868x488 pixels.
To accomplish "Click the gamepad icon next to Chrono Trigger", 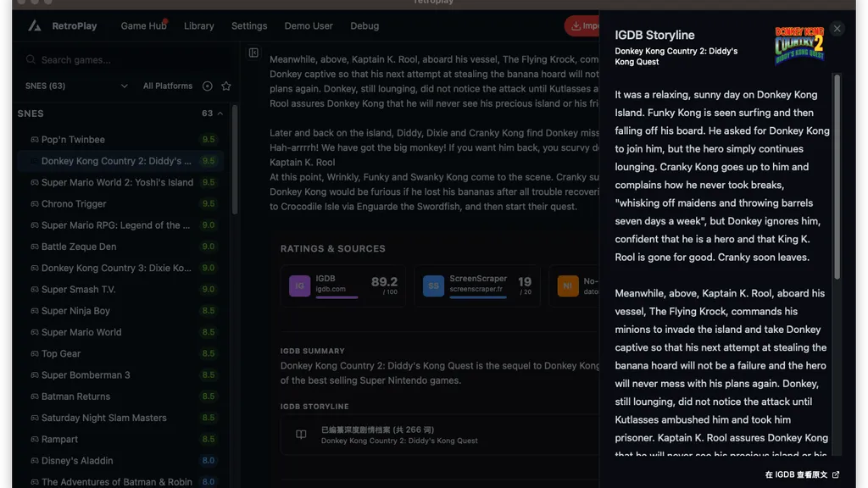I will [34, 203].
